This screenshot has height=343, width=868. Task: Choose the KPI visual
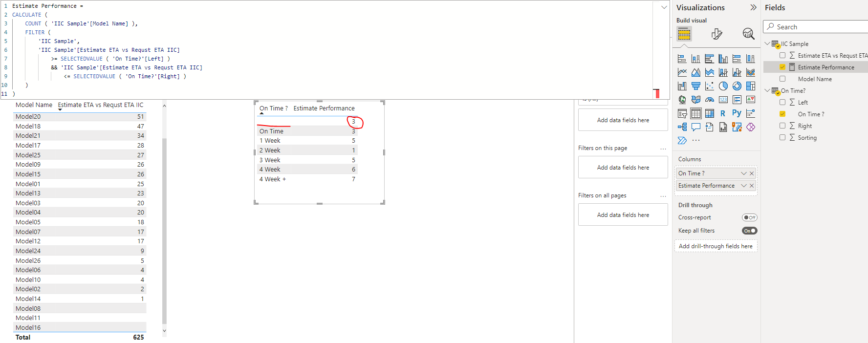point(751,100)
